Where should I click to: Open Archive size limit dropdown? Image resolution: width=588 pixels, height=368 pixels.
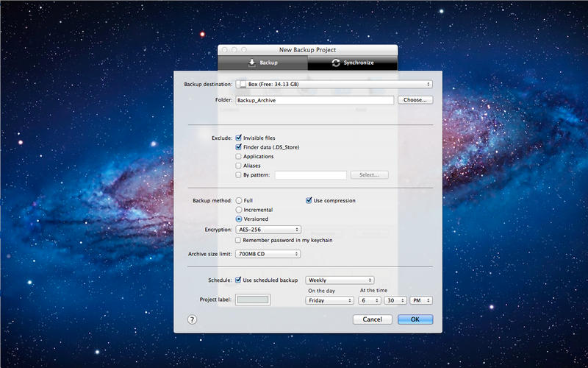(x=268, y=254)
